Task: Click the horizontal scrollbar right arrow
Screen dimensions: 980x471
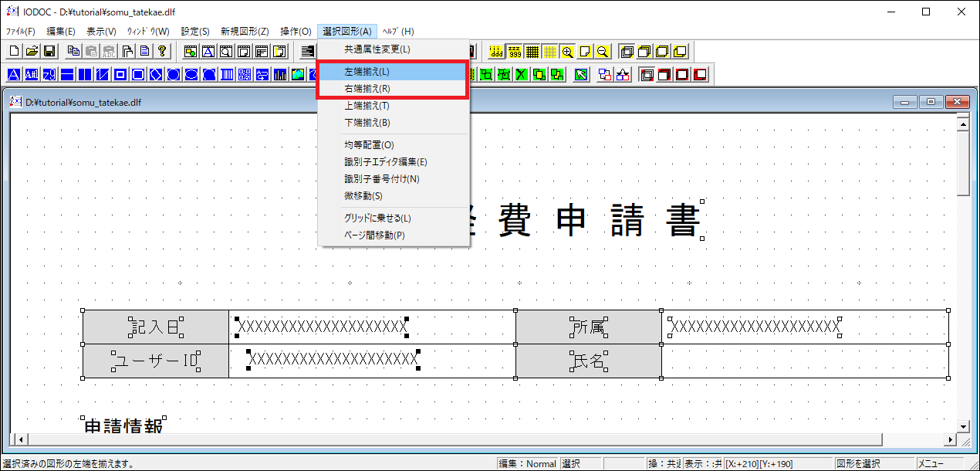Action: click(x=951, y=439)
